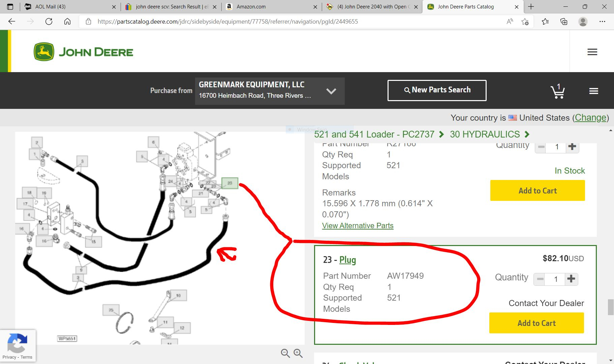Select callout 19 in the diagram
The height and width of the screenshot is (364, 614).
pyautogui.click(x=44, y=193)
